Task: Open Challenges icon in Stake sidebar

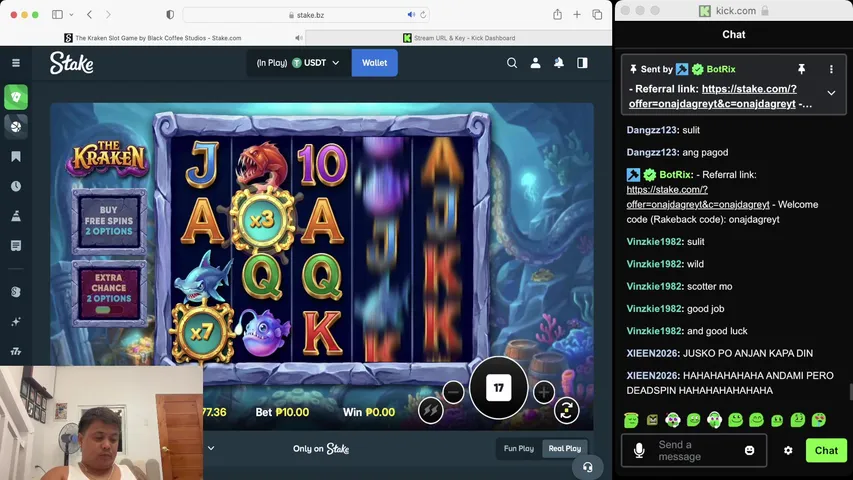Action: 16,216
